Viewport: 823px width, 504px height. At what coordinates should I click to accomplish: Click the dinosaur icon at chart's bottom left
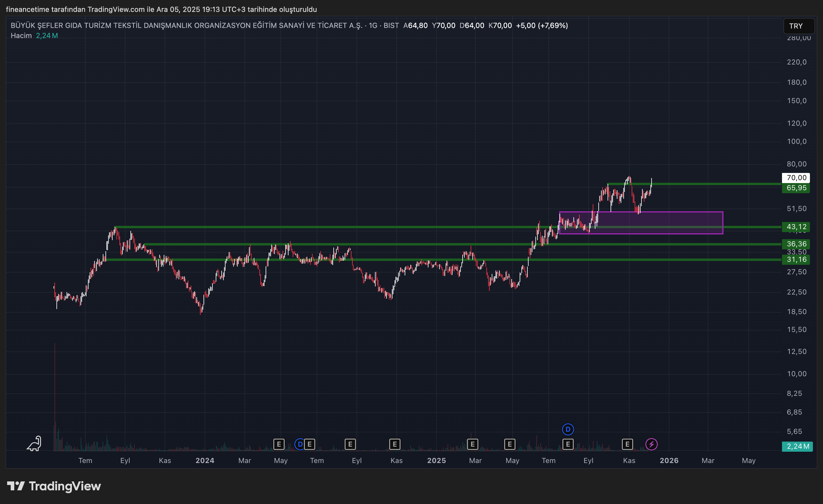(34, 444)
